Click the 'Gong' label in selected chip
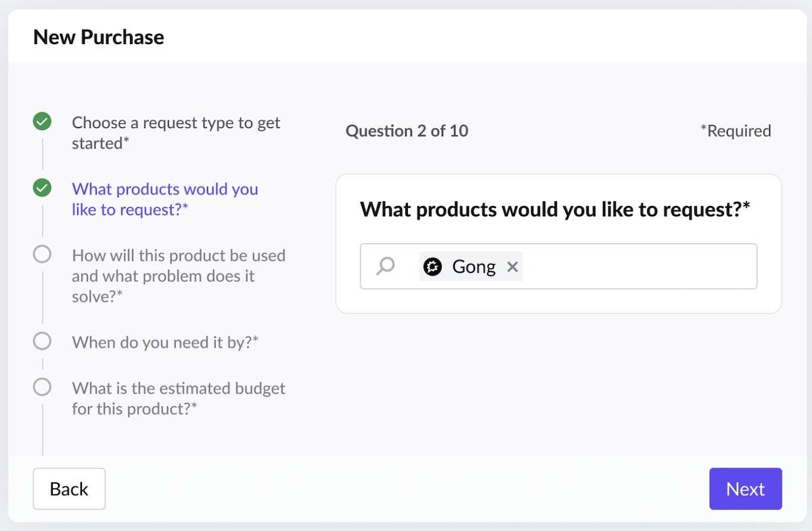The height and width of the screenshot is (531, 812). (x=474, y=267)
